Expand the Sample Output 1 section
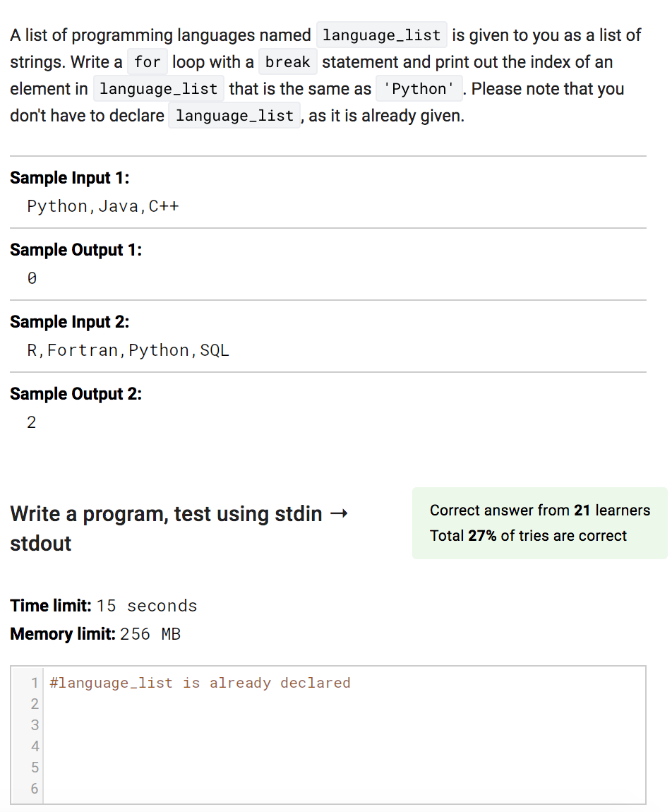The height and width of the screenshot is (812, 672). [73, 249]
